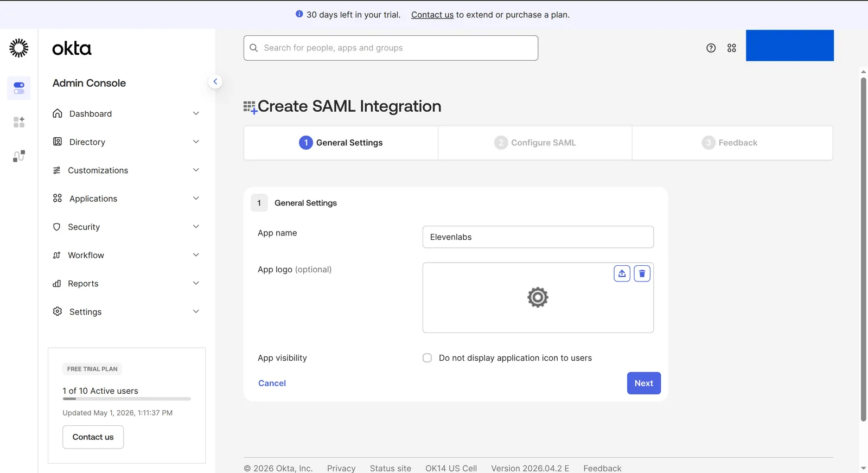Click the help question mark icon

tap(711, 48)
